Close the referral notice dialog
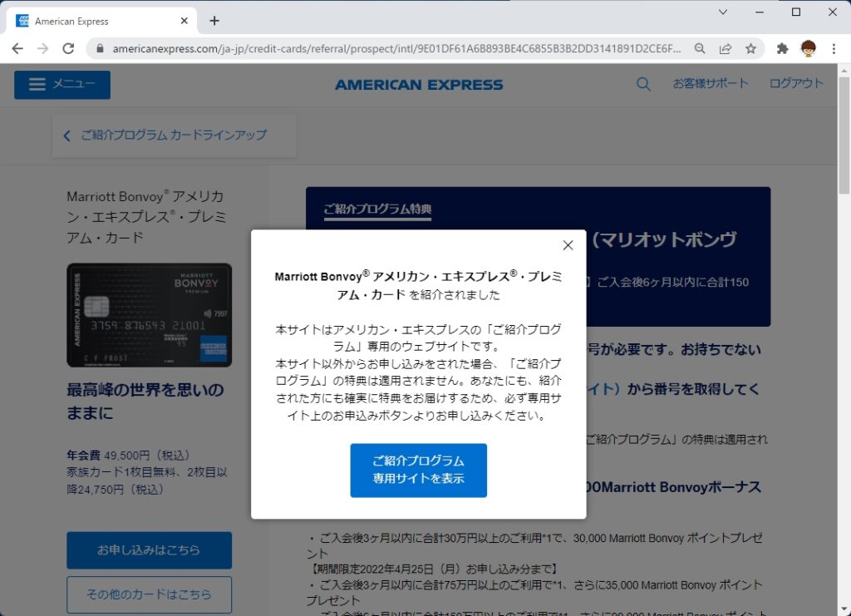 click(x=568, y=245)
